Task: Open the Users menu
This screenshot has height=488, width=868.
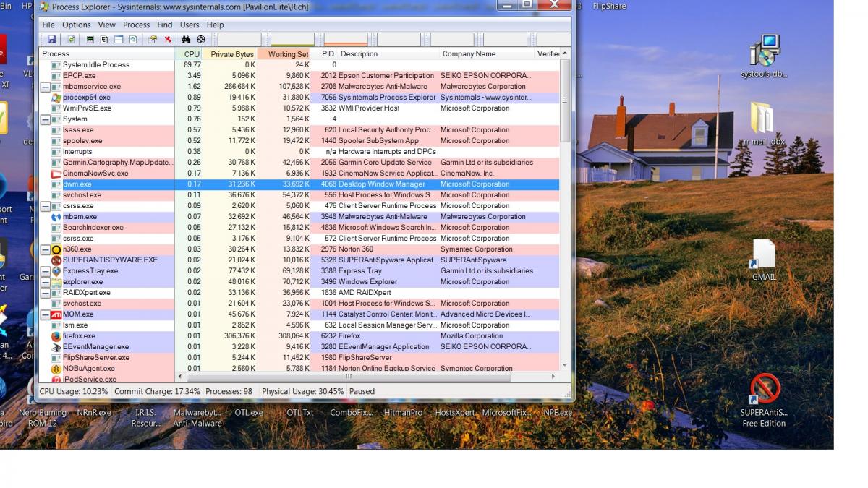Action: [190, 25]
